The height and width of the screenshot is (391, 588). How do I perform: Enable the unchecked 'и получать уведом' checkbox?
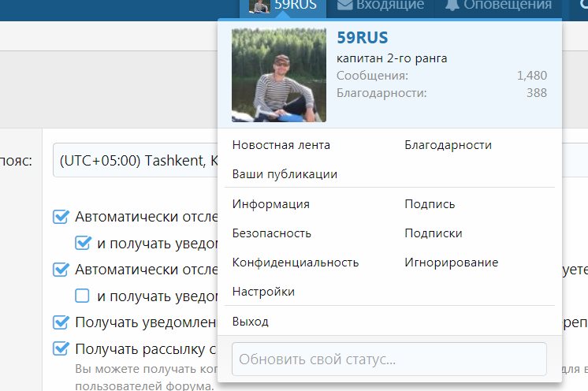click(x=83, y=296)
